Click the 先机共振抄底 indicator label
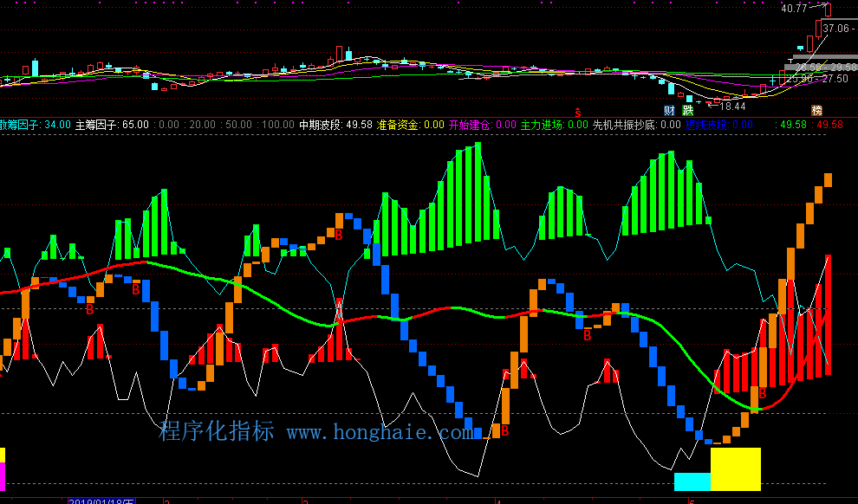The height and width of the screenshot is (504, 858). point(625,125)
